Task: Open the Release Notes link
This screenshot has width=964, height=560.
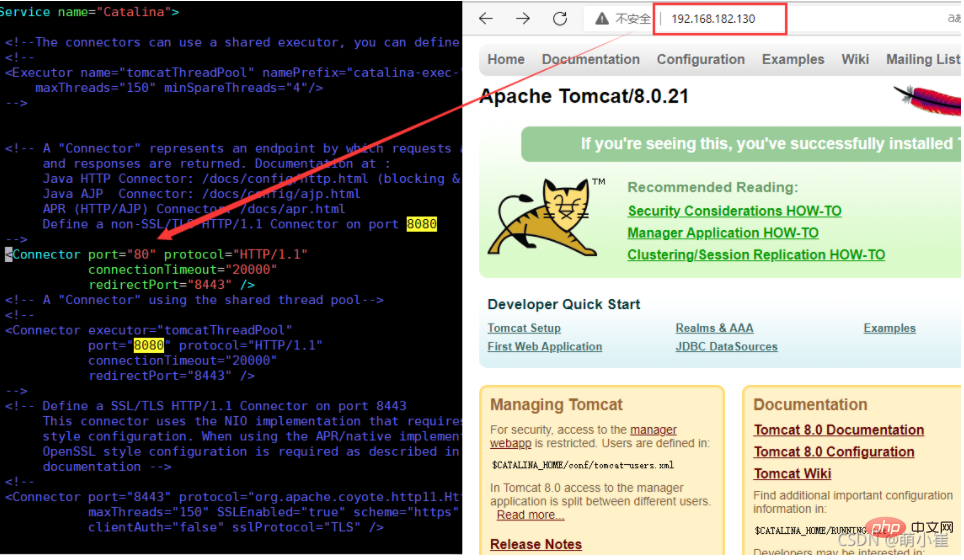Action: (x=535, y=545)
